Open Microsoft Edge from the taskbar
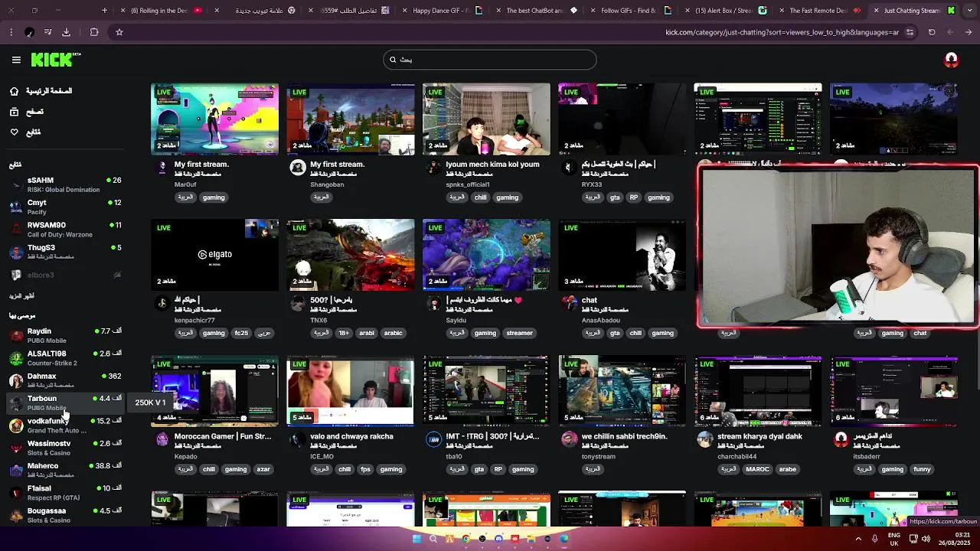The height and width of the screenshot is (551, 980). [x=564, y=539]
